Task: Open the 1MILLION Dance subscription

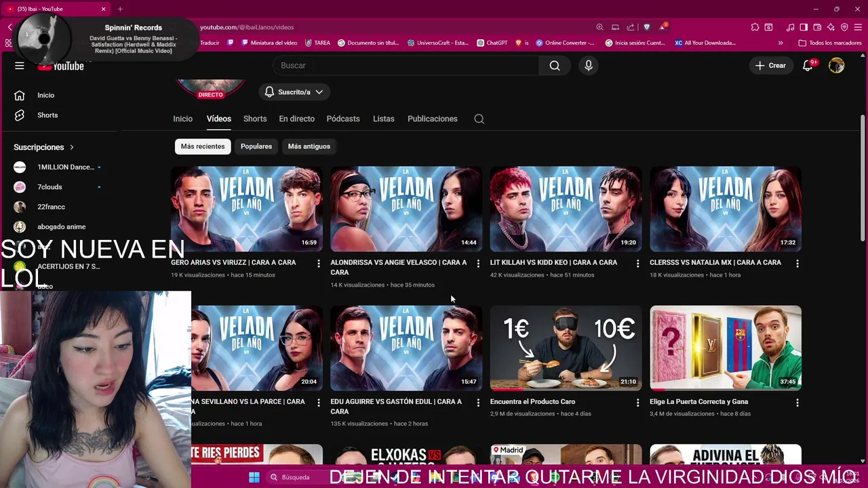Action: [x=58, y=167]
